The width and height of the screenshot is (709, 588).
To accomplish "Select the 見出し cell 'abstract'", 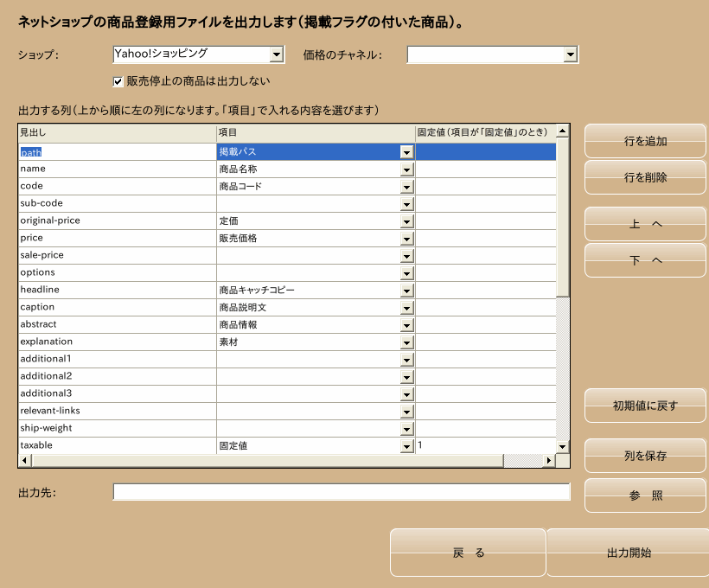I will [118, 325].
